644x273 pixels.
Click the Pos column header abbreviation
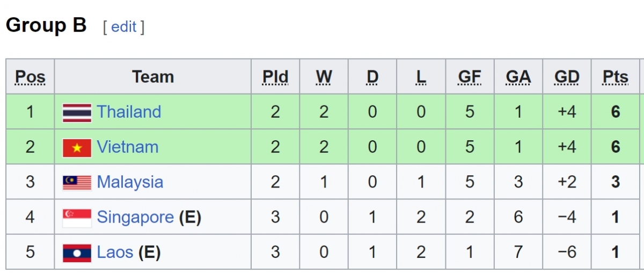click(x=30, y=77)
